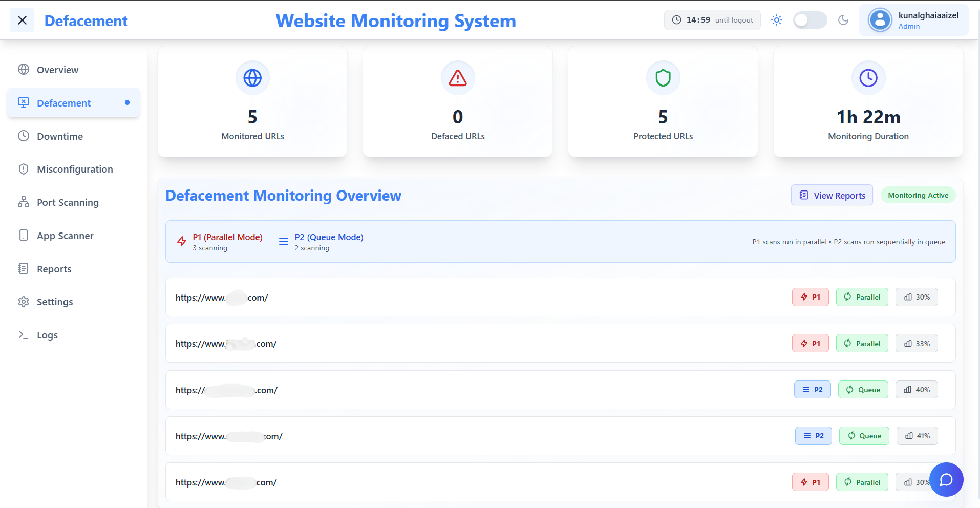
Task: Click the clock icon above Monitoring Duration
Action: (868, 78)
